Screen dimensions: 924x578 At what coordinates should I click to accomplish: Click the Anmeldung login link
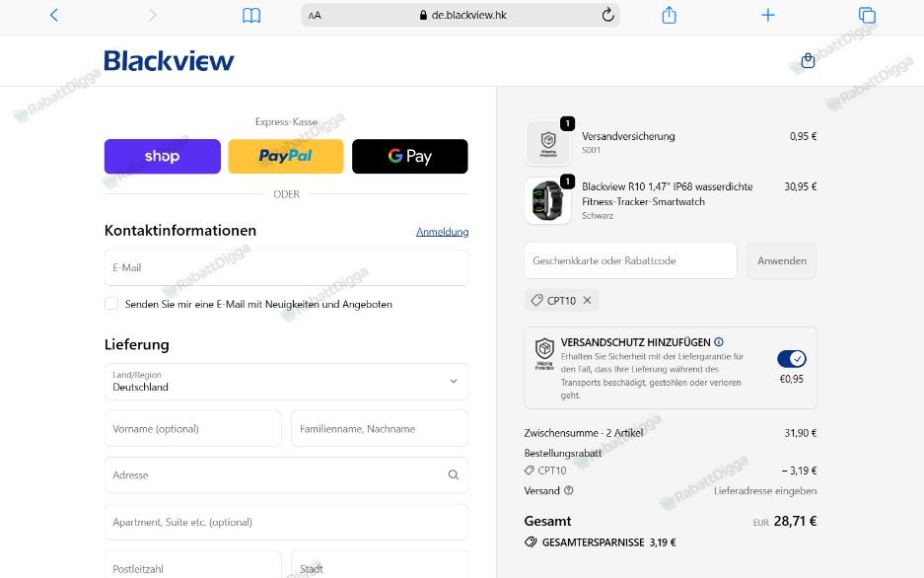[x=443, y=232]
